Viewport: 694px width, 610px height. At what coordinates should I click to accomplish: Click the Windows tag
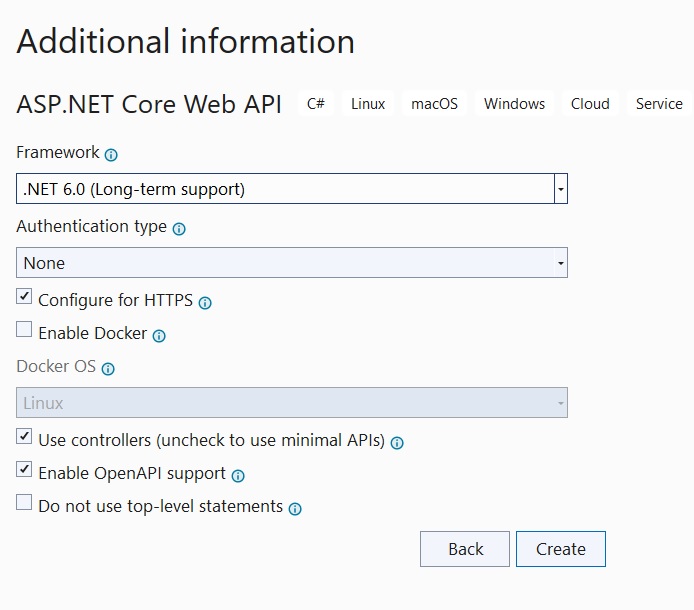[514, 104]
